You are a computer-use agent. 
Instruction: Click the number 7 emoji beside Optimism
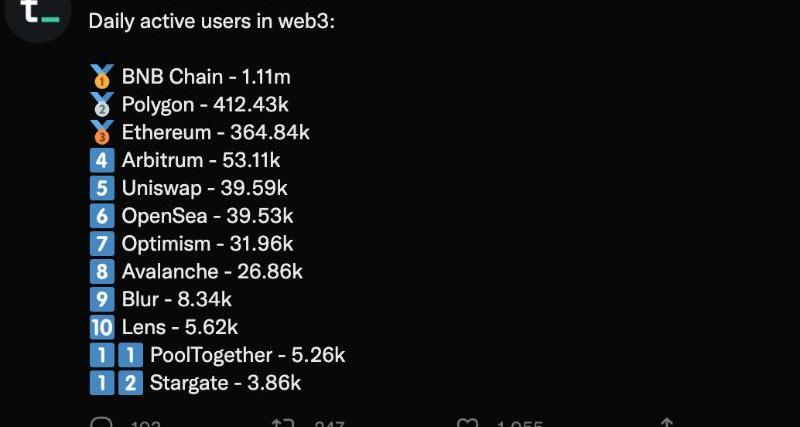102,244
